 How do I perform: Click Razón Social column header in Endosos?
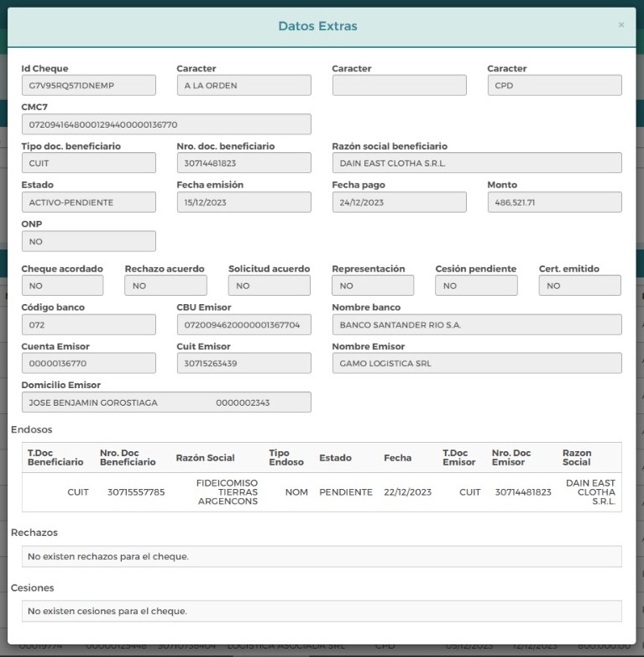pos(205,458)
